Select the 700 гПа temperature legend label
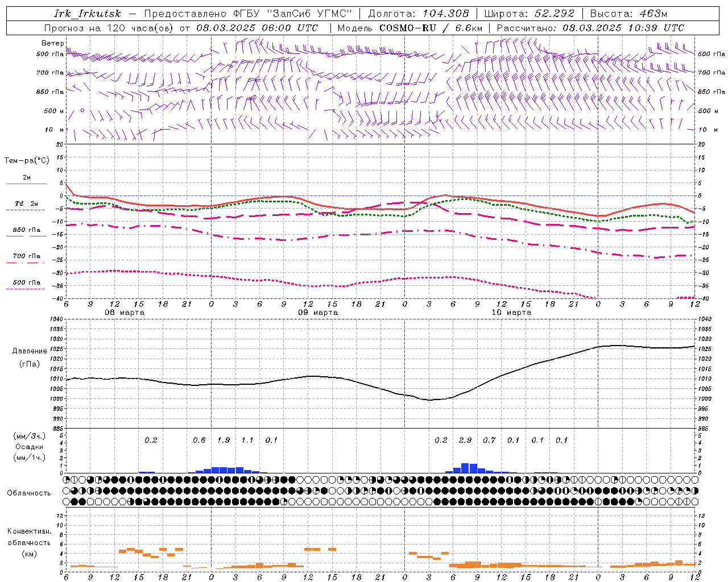Screen dimensions: 728x582 (26, 256)
